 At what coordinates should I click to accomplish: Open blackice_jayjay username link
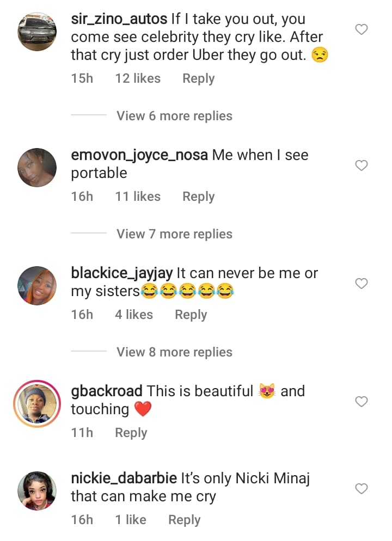click(x=122, y=273)
